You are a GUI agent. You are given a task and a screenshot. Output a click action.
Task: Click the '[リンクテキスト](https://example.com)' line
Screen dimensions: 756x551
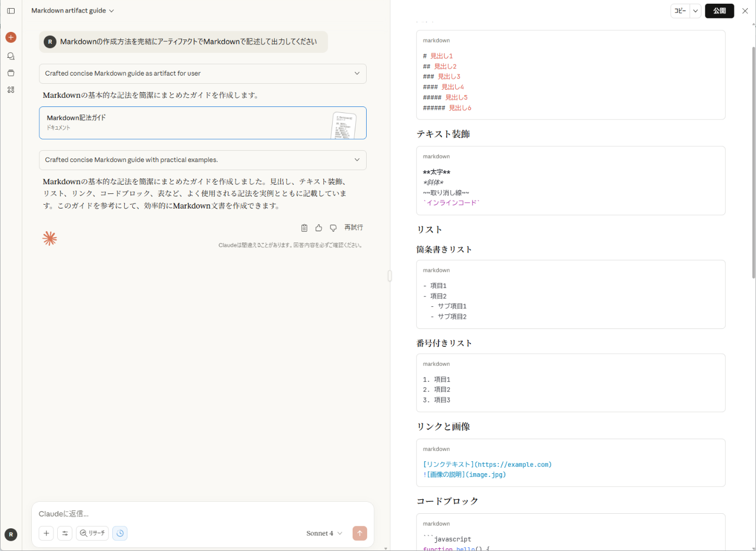coord(487,465)
